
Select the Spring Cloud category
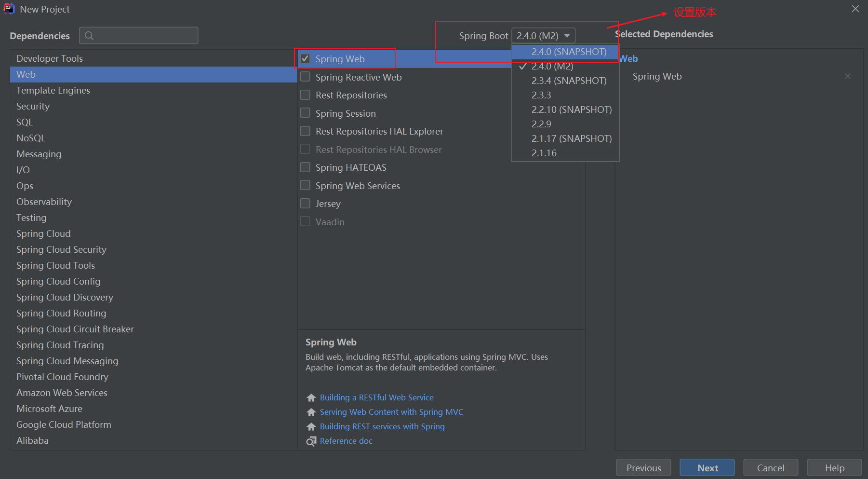[153, 233]
